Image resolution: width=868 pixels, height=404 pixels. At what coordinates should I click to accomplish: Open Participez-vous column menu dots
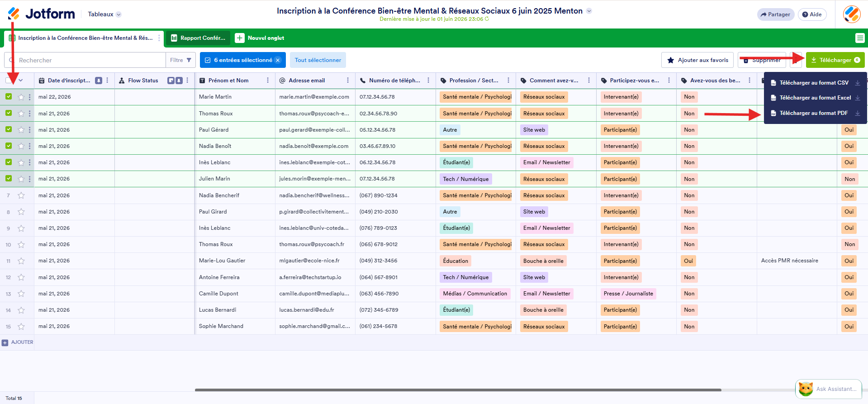[669, 81]
